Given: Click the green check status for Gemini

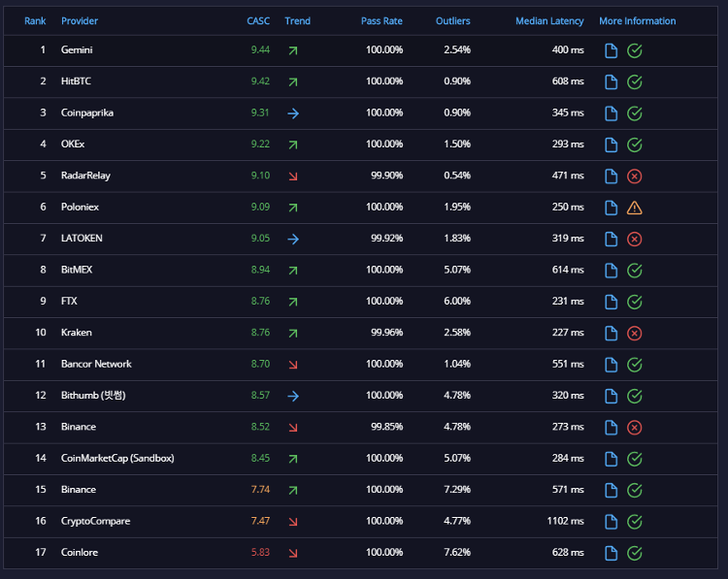Looking at the screenshot, I should 634,50.
